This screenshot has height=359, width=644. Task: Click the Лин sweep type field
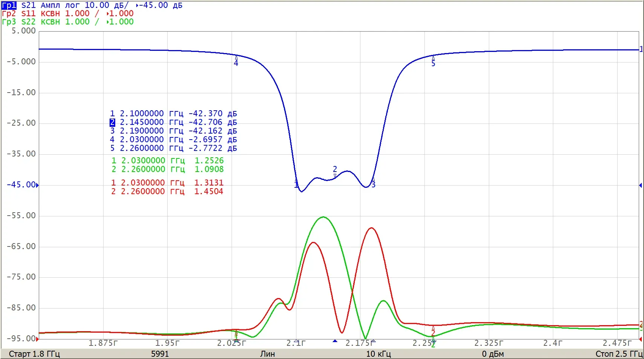click(x=267, y=354)
